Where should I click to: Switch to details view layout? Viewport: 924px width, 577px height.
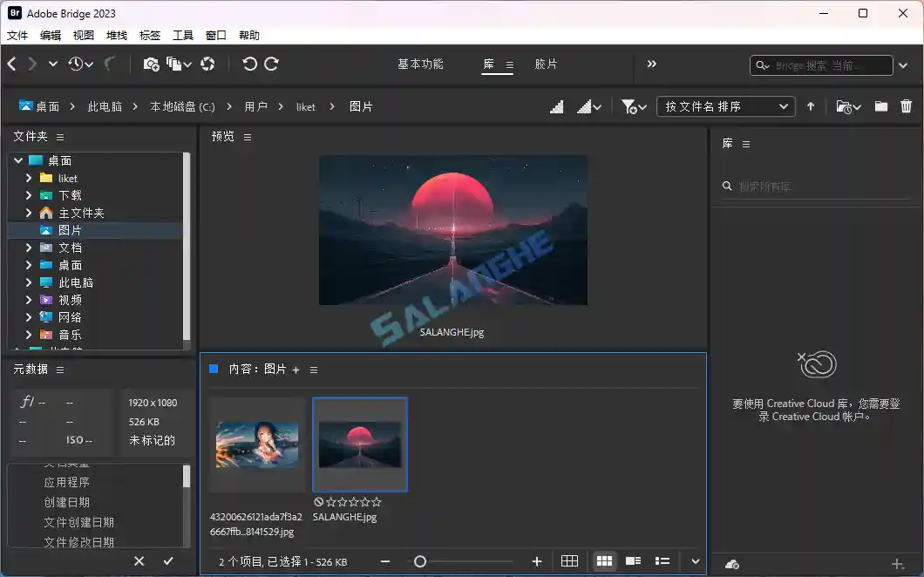coord(633,561)
